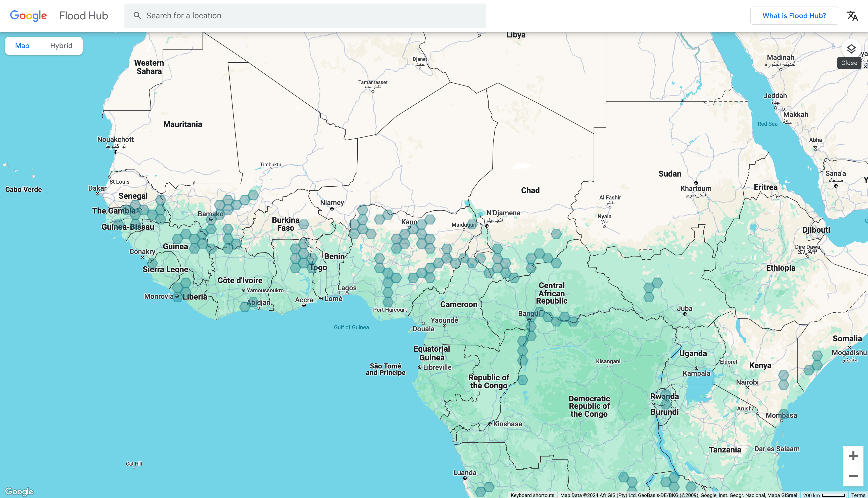This screenshot has width=868, height=498.
Task: Click the Flood Hub title
Action: pyautogui.click(x=83, y=16)
